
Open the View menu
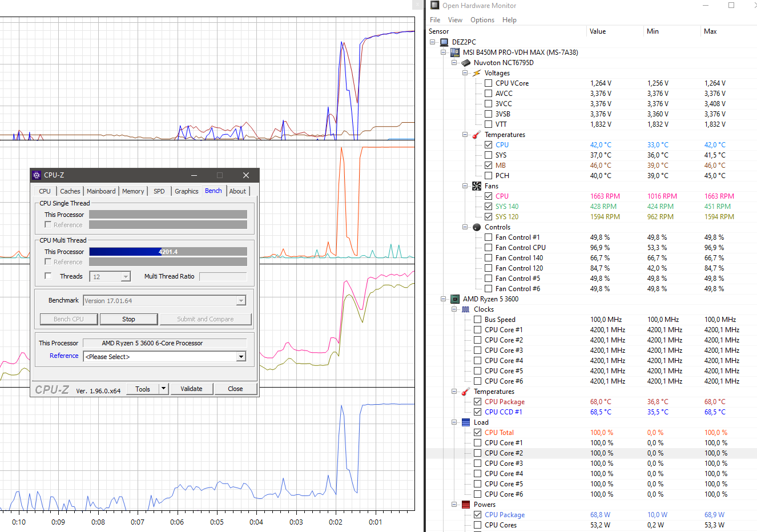[455, 20]
